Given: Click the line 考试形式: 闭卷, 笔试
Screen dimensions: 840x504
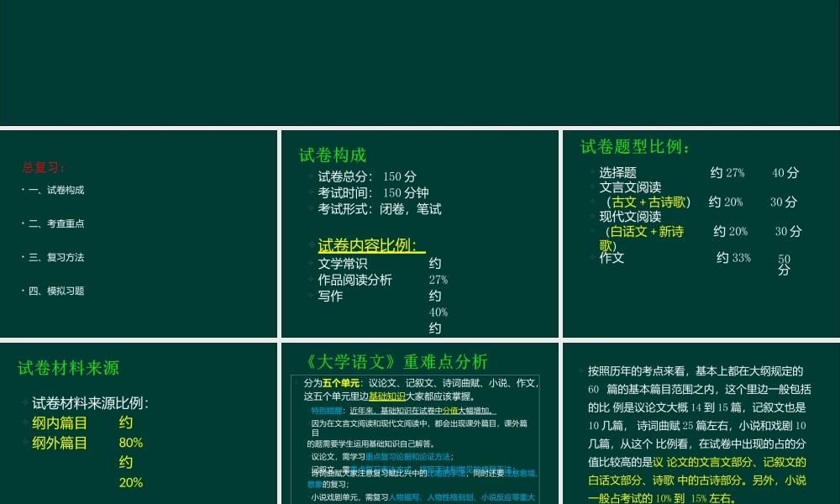Looking at the screenshot, I should click(x=380, y=209).
